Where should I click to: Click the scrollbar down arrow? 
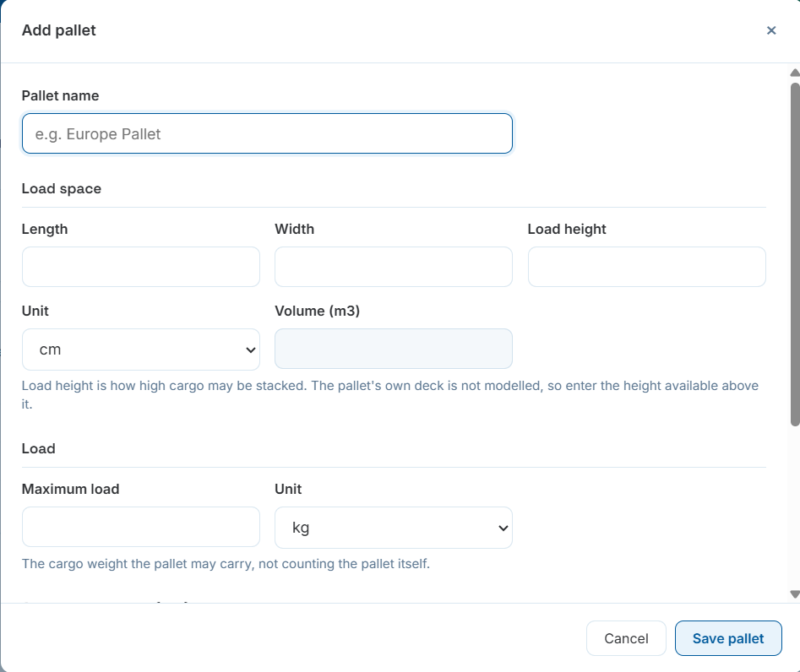point(795,594)
